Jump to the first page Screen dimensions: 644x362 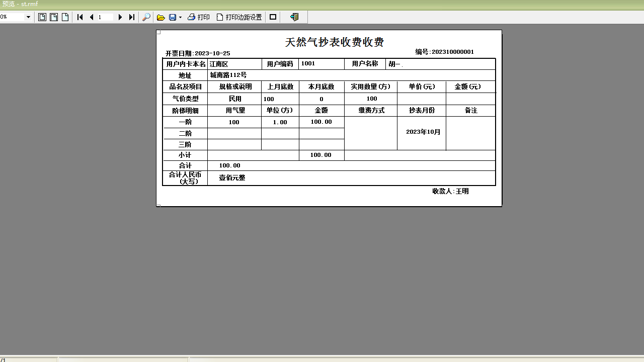[80, 17]
